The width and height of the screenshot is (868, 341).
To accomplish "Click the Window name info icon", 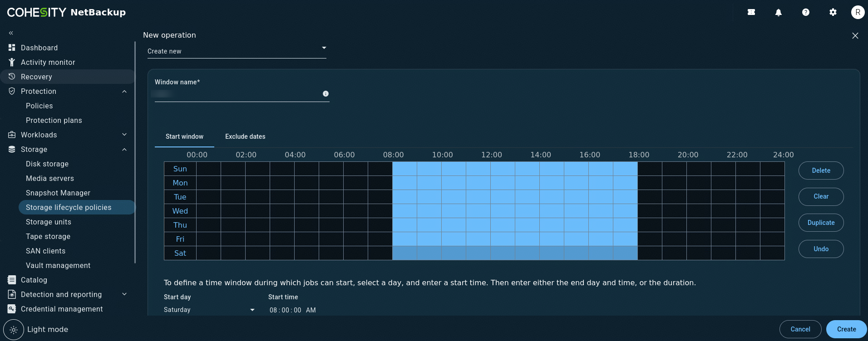I will (325, 94).
